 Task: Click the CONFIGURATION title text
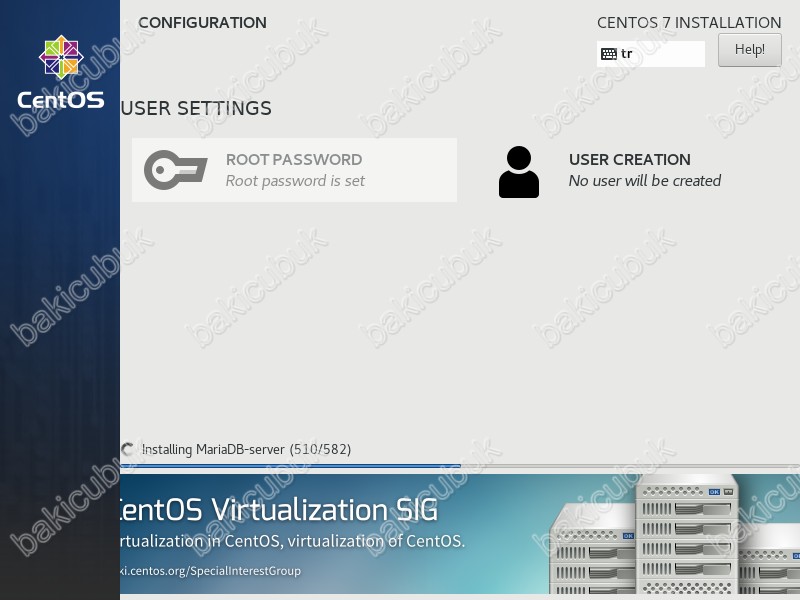coord(203,22)
